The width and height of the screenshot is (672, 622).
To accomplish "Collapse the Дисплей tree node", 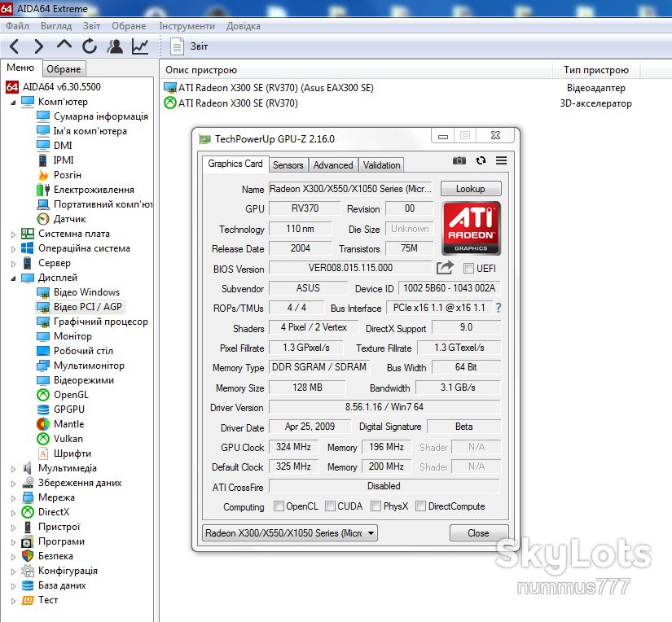I will coord(13,278).
